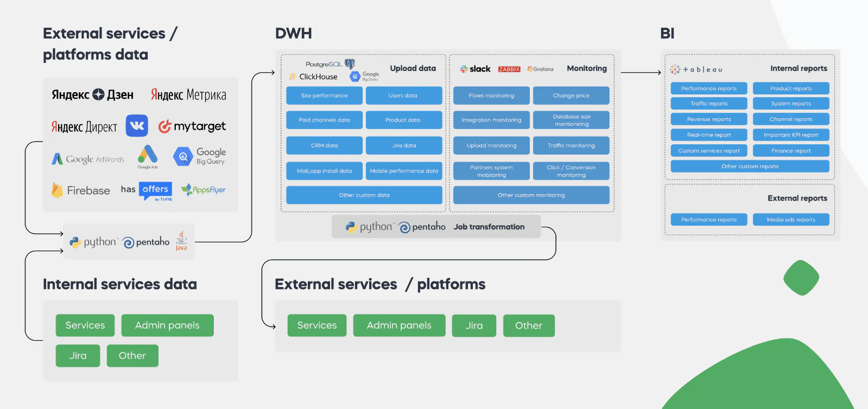
Task: Click the Grafana logo
Action: (x=541, y=69)
